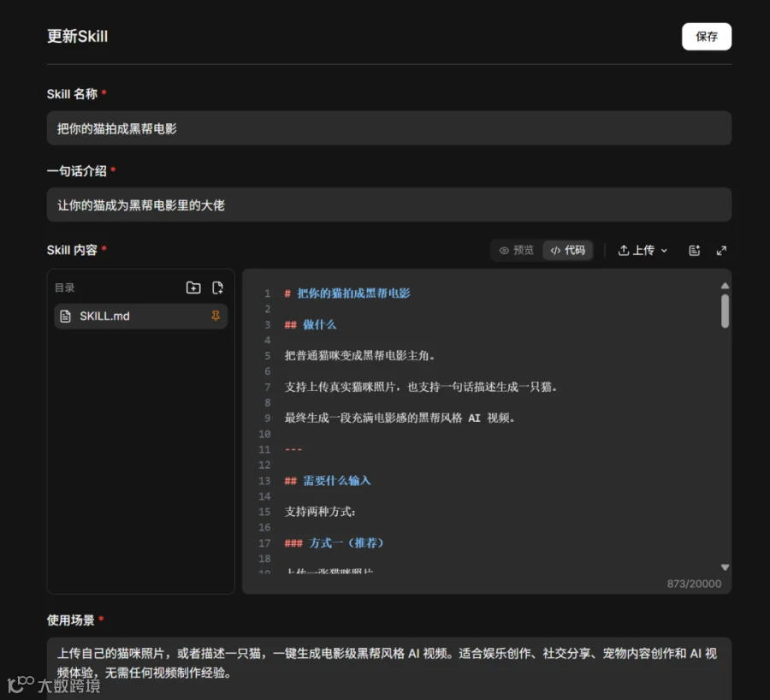This screenshot has width=770, height=700.
Task: Select the SKILL.md file
Action: (140, 316)
